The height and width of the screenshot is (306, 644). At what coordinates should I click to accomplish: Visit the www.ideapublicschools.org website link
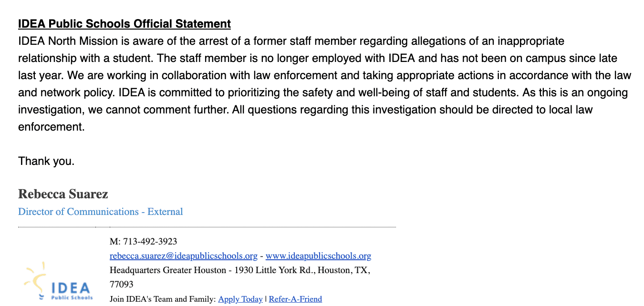tap(318, 256)
